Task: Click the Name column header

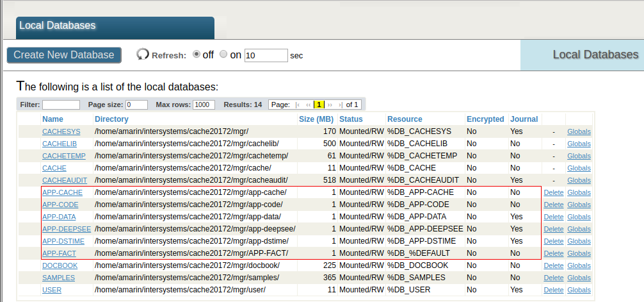Action: pos(52,119)
